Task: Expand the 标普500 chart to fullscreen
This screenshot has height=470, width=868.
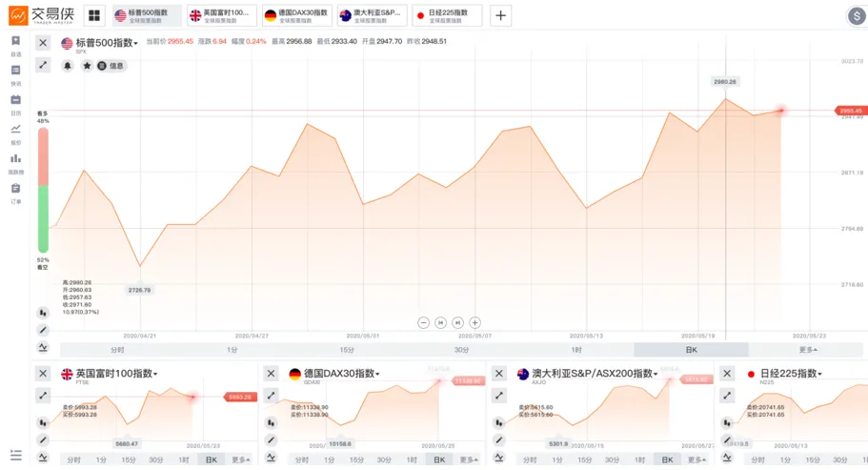Action: (43, 66)
